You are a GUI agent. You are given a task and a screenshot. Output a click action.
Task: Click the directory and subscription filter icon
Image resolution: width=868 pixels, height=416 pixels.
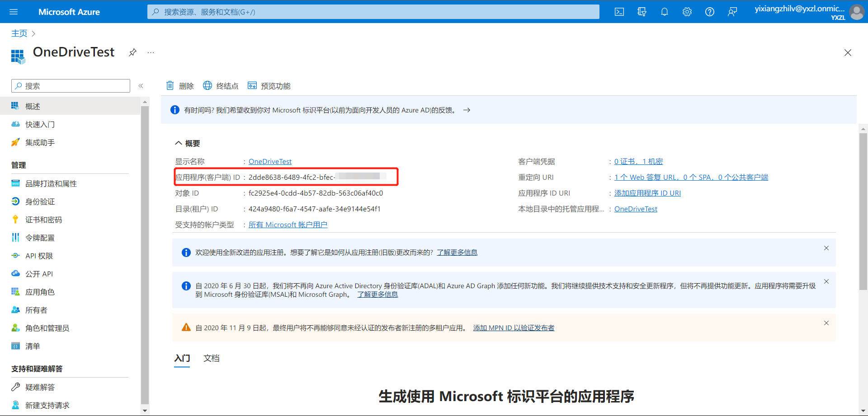coord(642,12)
